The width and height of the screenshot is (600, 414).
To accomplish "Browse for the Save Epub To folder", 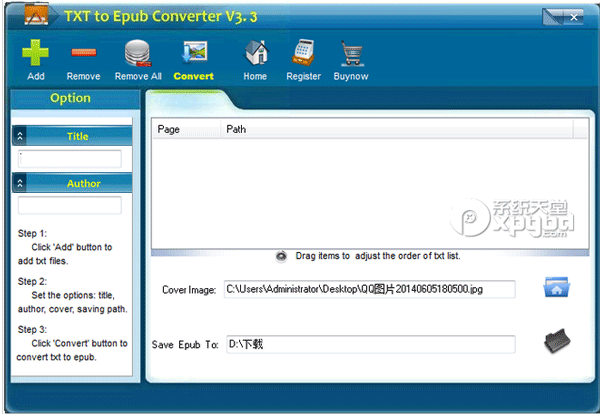I will [x=556, y=343].
